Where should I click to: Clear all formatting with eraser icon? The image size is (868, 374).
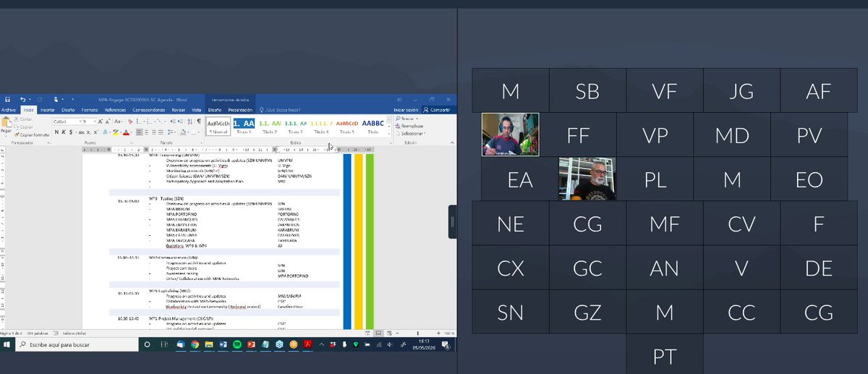[130, 122]
